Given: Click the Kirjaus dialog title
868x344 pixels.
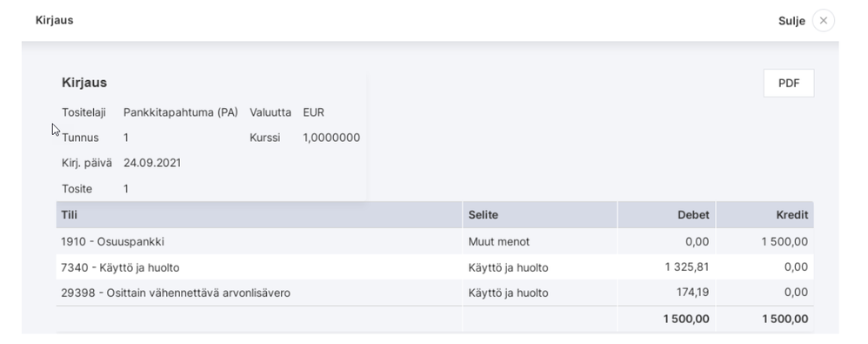Looking at the screenshot, I should coord(54,20).
